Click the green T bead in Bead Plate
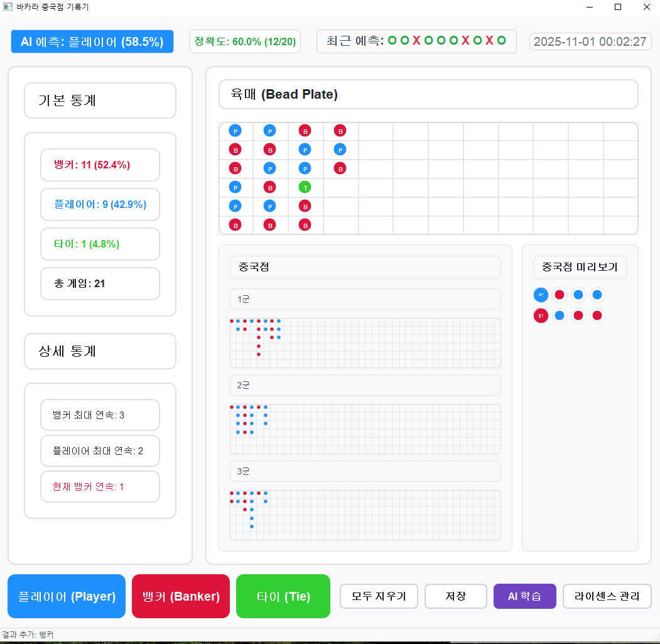660x644 pixels. coord(305,187)
